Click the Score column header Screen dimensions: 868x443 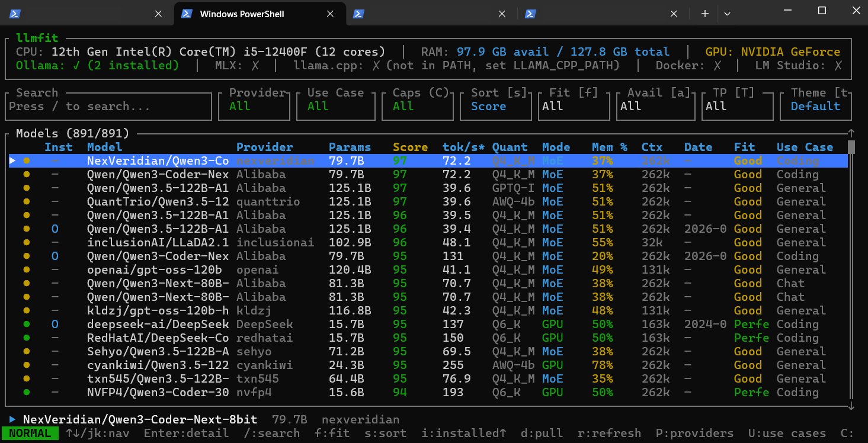(410, 147)
